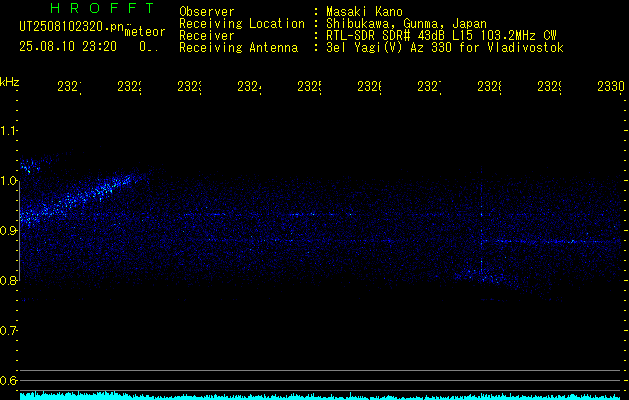Click the HROFFT title text

pyautogui.click(x=103, y=8)
